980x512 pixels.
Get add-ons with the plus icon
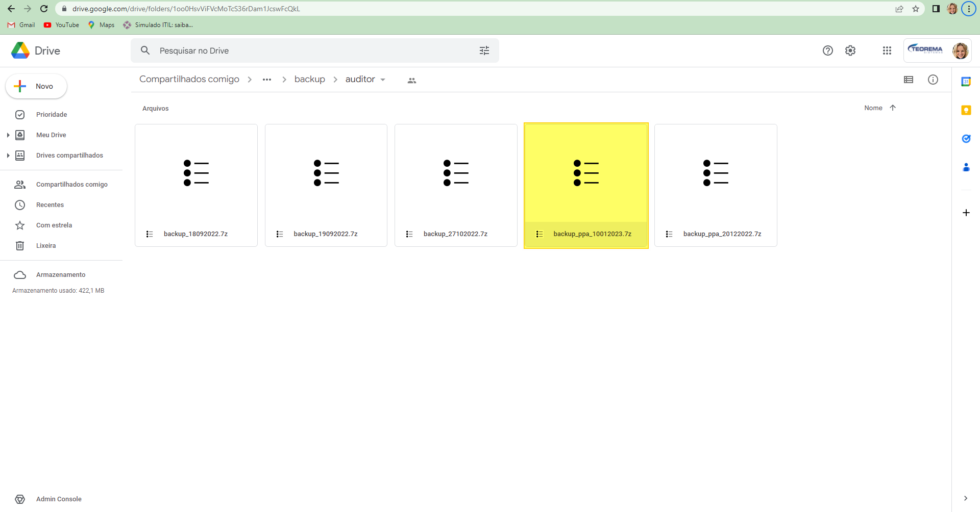coord(966,213)
